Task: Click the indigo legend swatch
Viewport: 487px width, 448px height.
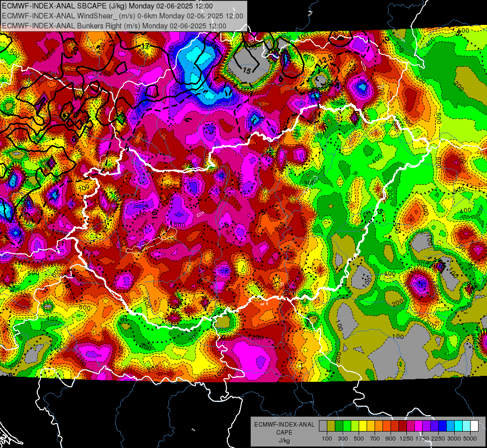Action: (434, 426)
